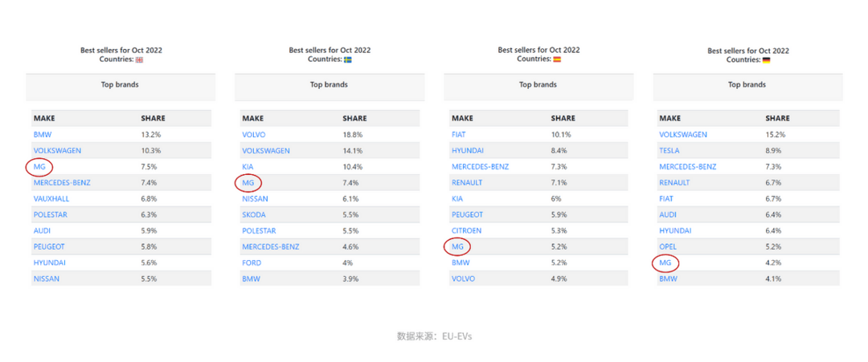
Task: Open the CITROEN brand link
Action: [x=466, y=231]
